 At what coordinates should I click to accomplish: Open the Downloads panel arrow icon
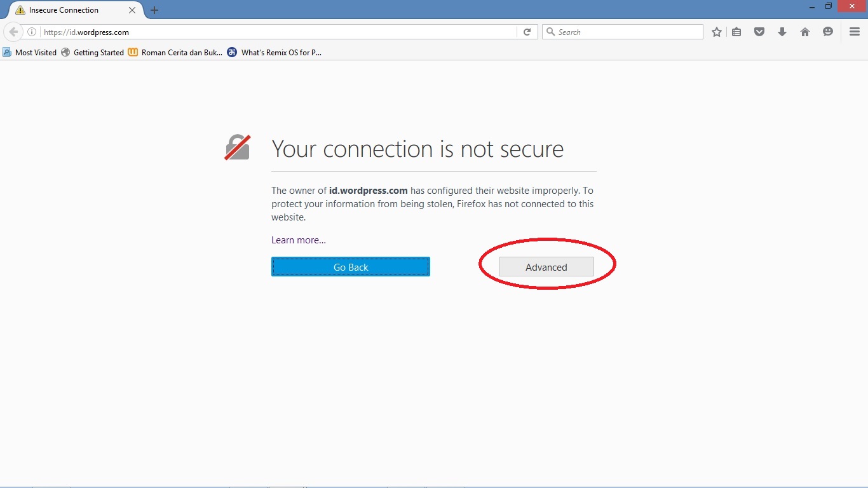coord(782,32)
